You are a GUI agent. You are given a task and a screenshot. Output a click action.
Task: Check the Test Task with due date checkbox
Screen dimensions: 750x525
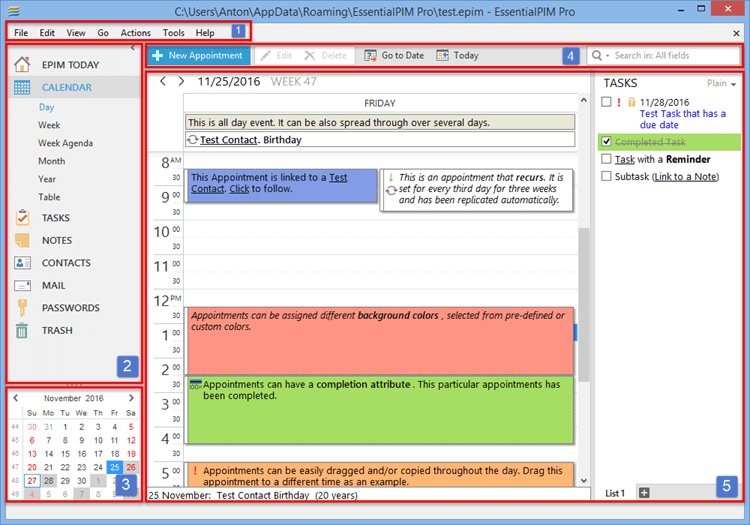point(606,101)
